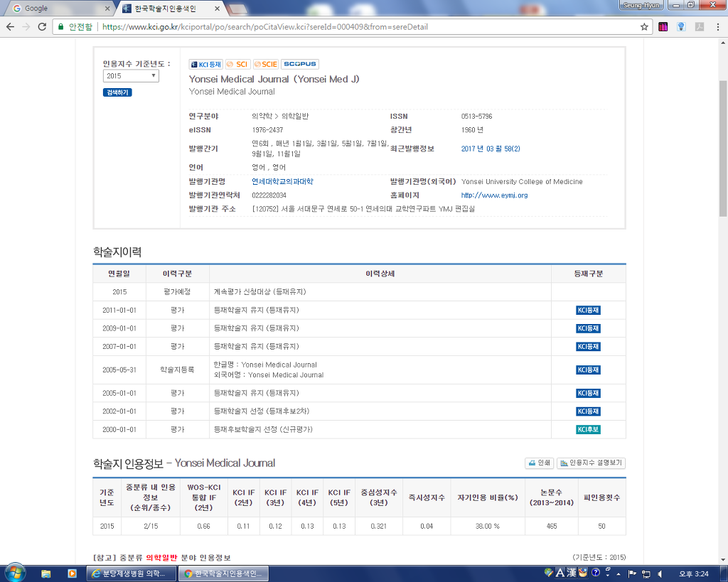Close the Google tab
The height and width of the screenshot is (582, 728).
pyautogui.click(x=107, y=9)
